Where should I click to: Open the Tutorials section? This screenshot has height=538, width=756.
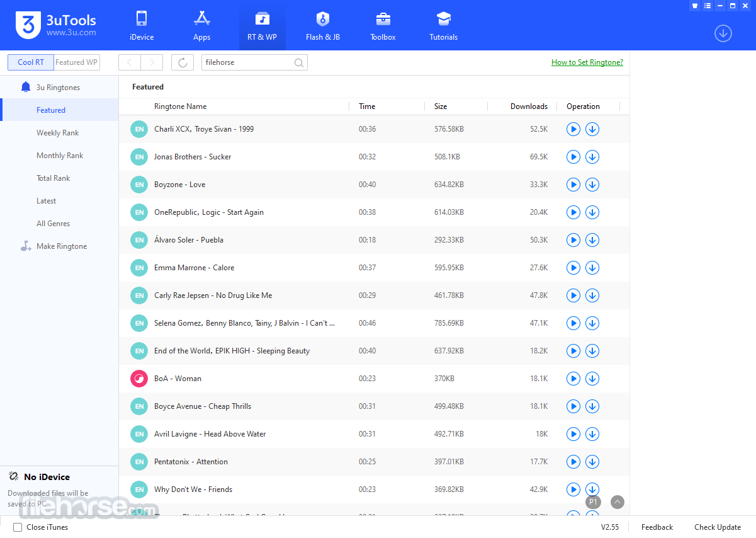tap(444, 26)
